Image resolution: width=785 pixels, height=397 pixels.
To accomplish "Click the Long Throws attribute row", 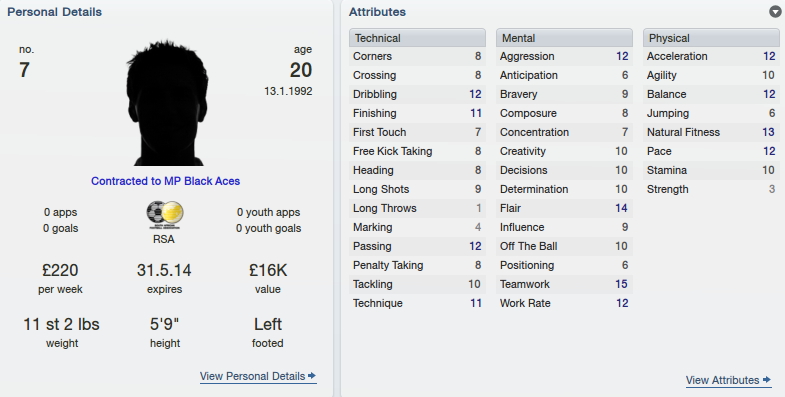I will (417, 208).
